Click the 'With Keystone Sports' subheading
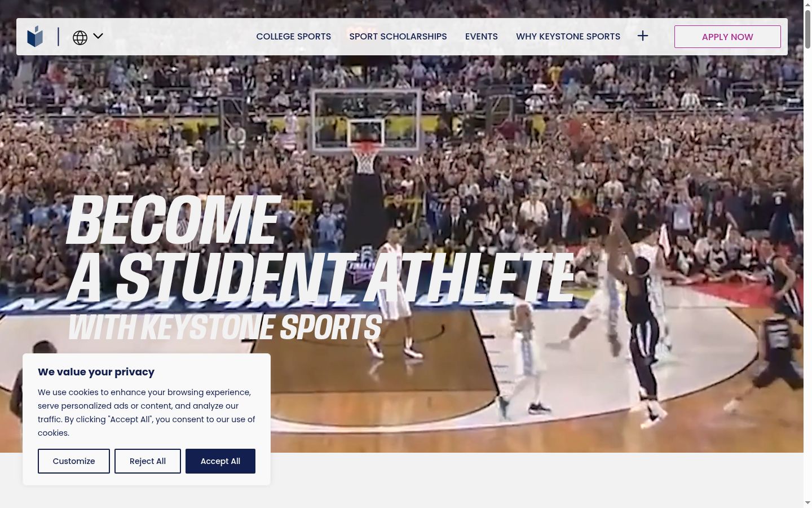Screen dimensions: 812x508 [x=225, y=328]
